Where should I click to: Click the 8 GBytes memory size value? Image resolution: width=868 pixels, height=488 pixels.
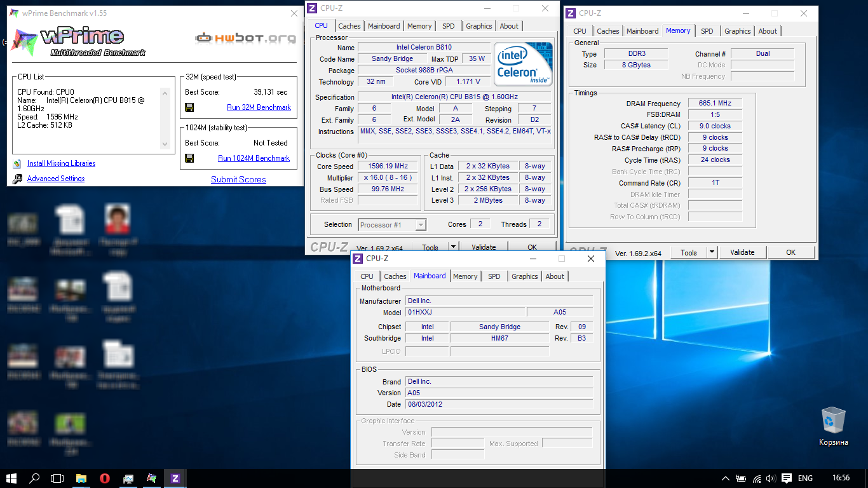coord(635,65)
